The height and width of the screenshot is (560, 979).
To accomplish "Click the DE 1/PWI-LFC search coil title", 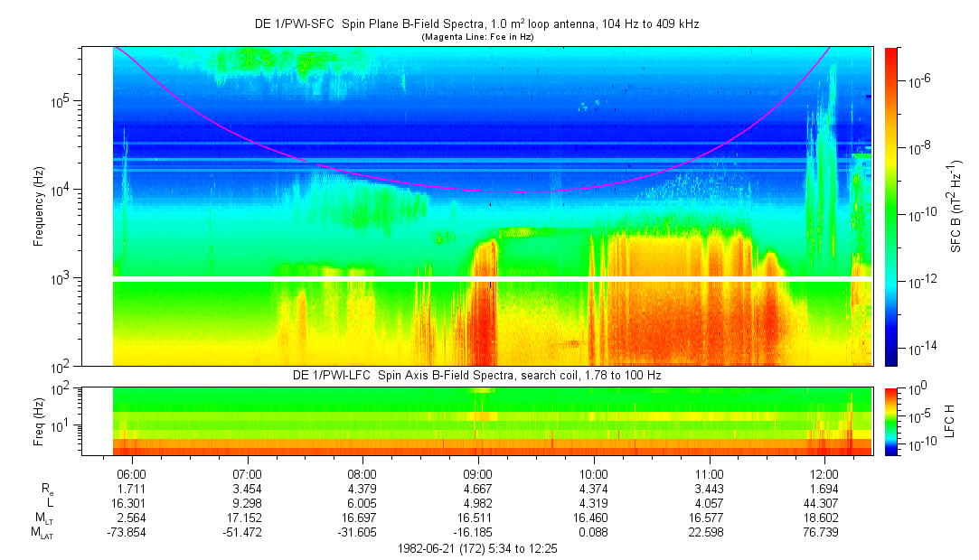I will coord(479,375).
